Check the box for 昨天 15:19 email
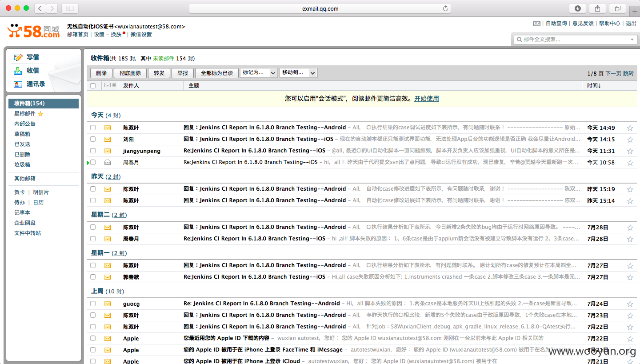Image resolution: width=640 pixels, height=364 pixels. click(93, 189)
